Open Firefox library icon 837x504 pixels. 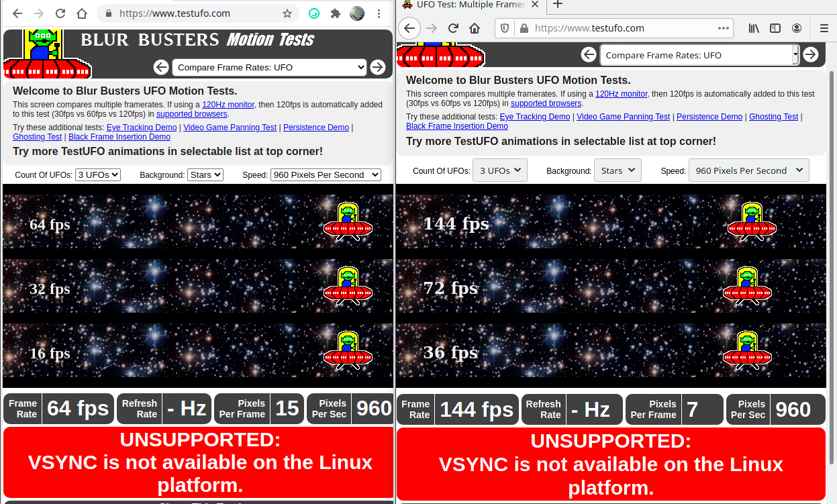pos(754,28)
